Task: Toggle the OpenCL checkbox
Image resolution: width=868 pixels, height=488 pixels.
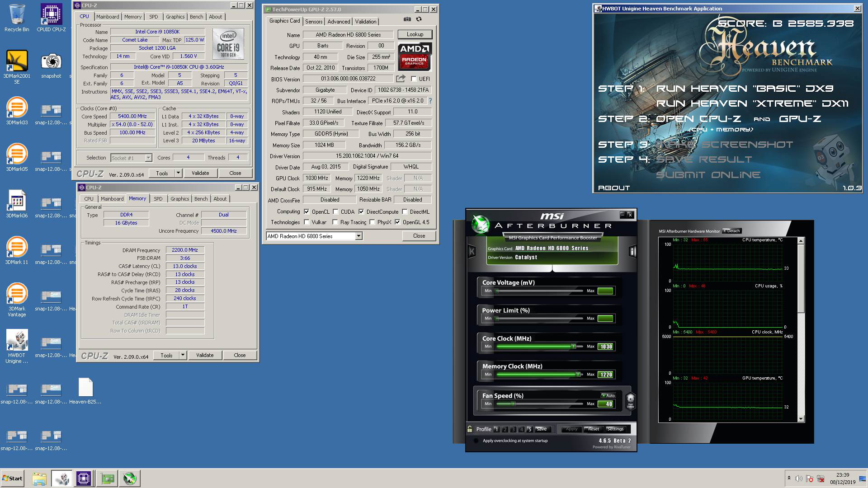Action: [x=307, y=211]
